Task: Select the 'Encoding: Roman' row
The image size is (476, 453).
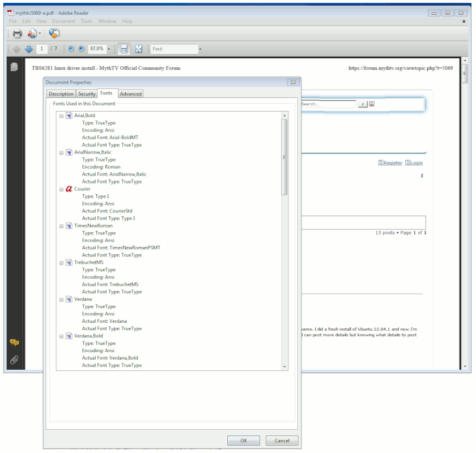Action: click(x=101, y=167)
